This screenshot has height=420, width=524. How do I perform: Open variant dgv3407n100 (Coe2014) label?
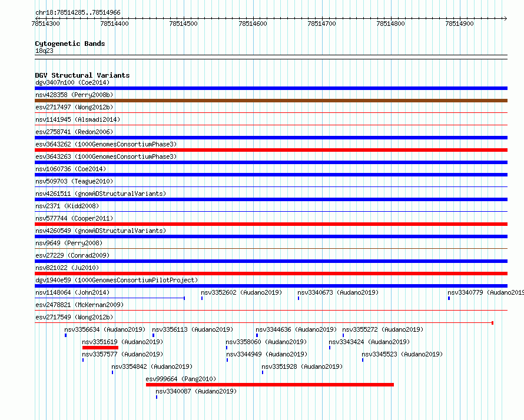coord(72,82)
